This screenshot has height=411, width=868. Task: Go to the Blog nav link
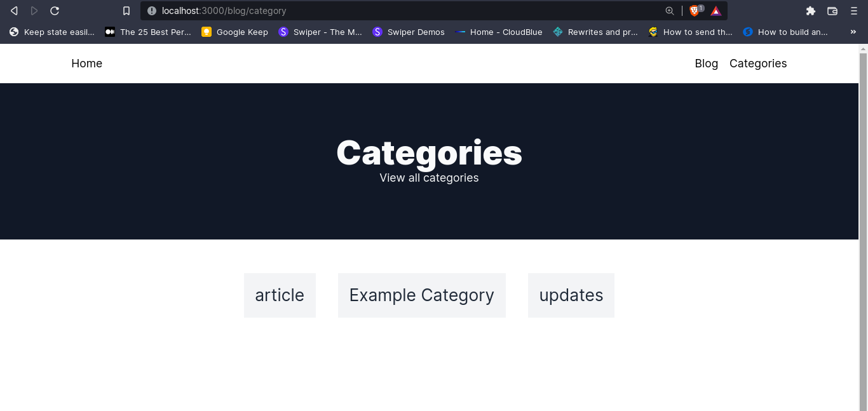click(706, 64)
